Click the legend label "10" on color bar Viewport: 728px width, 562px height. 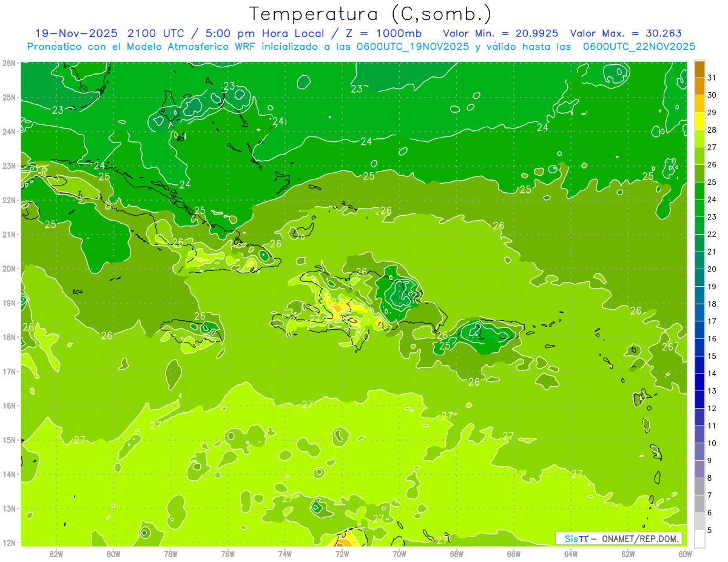(x=712, y=443)
